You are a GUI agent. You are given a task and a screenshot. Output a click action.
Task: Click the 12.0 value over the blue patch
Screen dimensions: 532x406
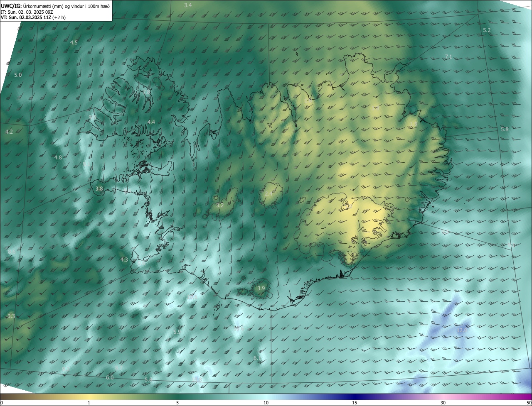point(462,330)
